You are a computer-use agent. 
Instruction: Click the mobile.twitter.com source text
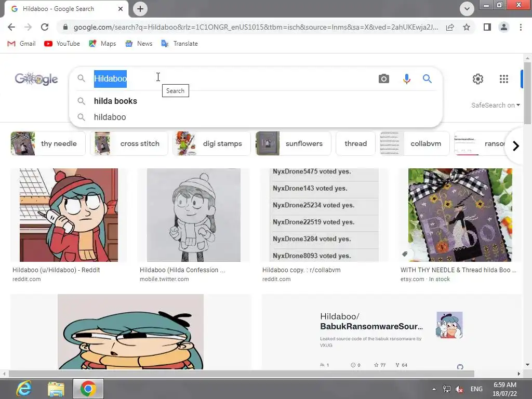[164, 279]
